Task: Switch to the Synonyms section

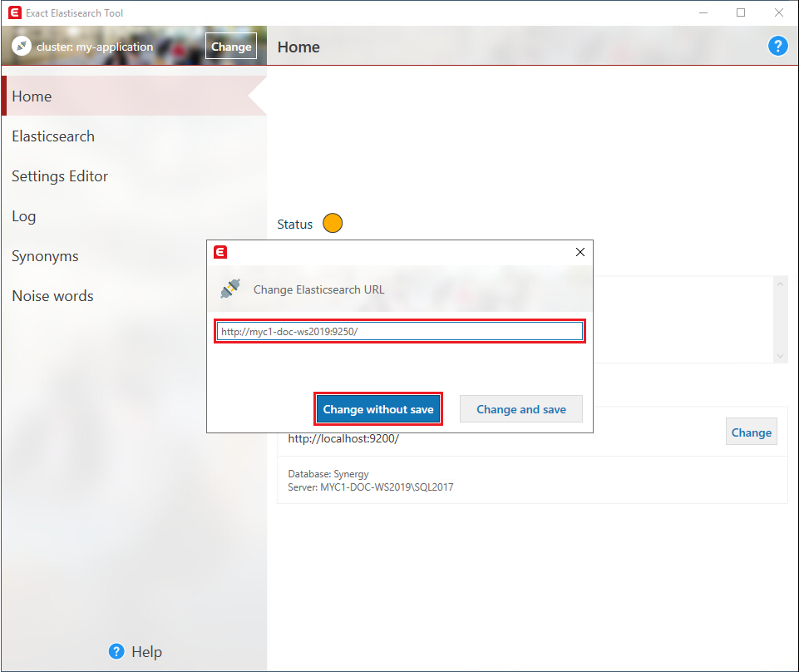Action: tap(45, 256)
